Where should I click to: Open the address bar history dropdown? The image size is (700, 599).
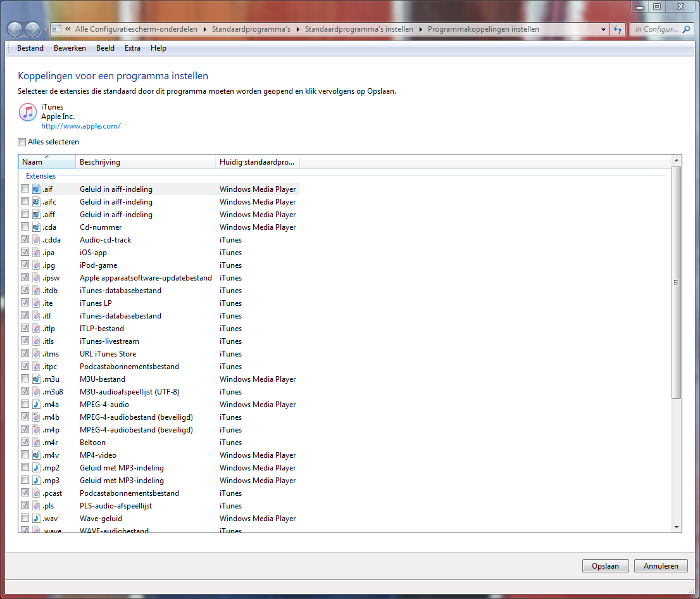(x=604, y=30)
